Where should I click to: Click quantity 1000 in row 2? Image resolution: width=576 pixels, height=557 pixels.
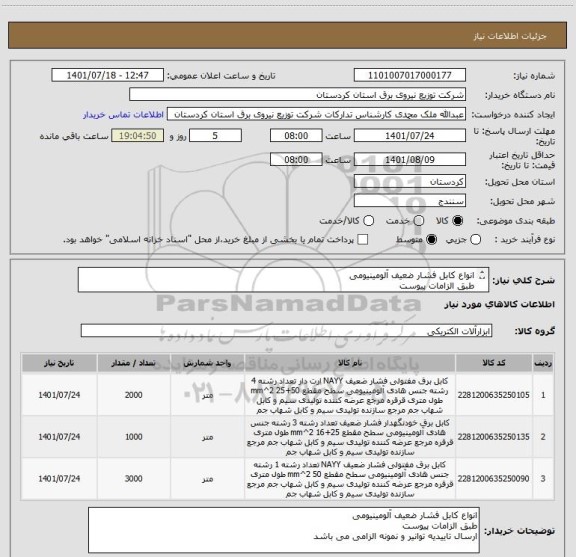(134, 437)
